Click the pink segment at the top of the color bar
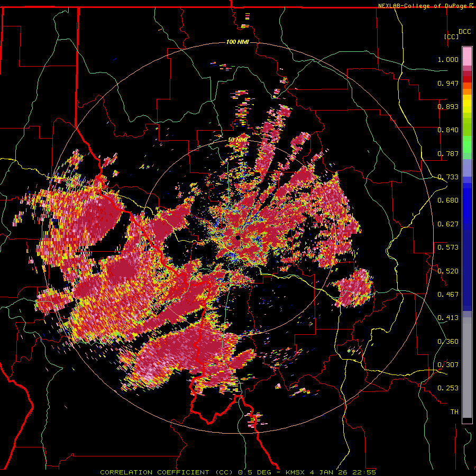Screen dimensions: 476x476 pos(467,57)
